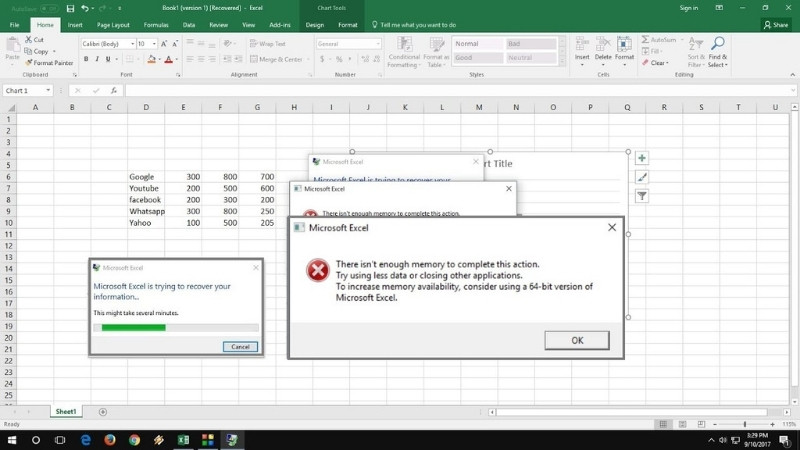Open the File menu

pyautogui.click(x=14, y=24)
